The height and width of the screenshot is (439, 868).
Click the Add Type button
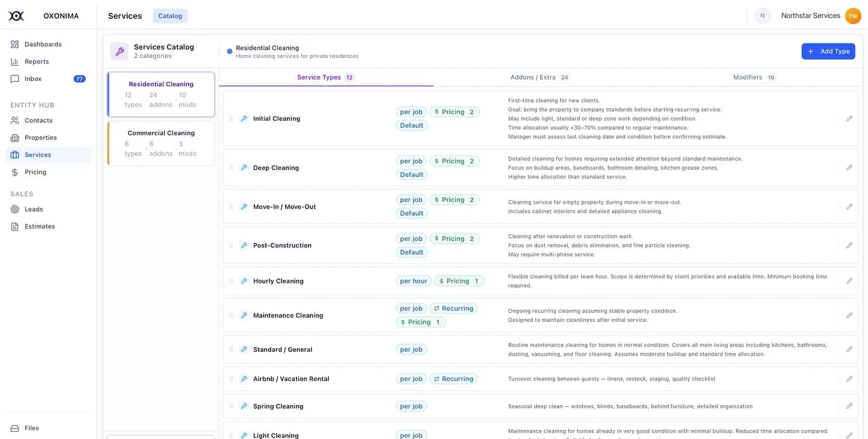point(828,51)
